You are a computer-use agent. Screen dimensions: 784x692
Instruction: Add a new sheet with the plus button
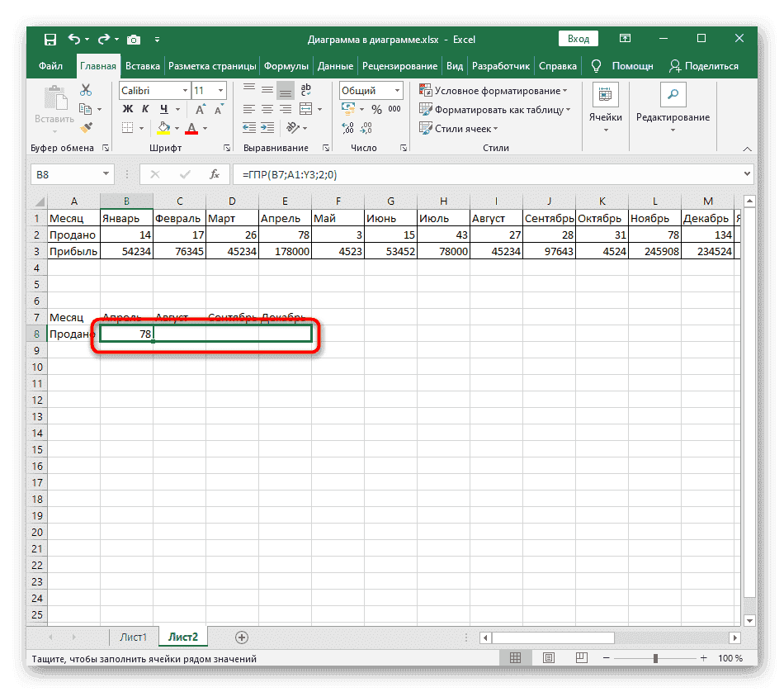(241, 637)
